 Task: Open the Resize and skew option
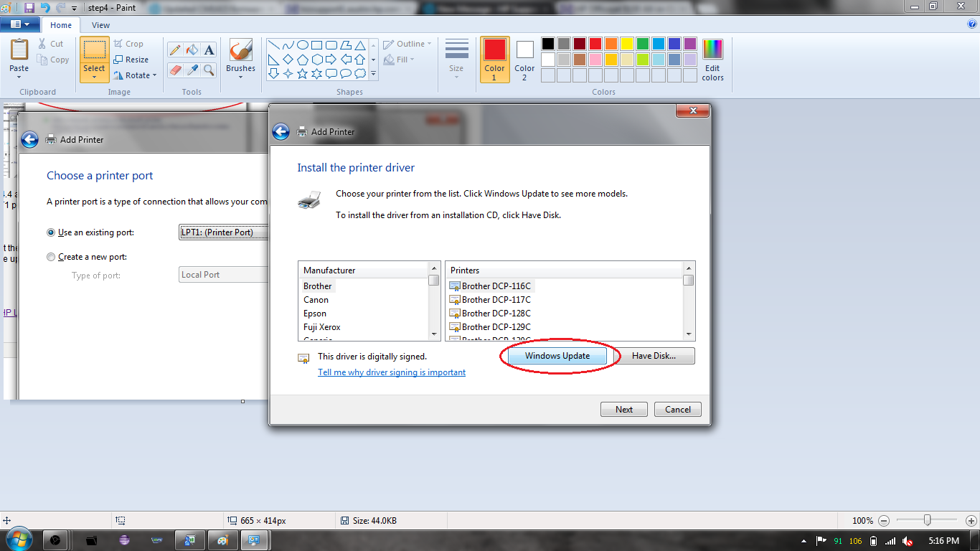point(131,60)
